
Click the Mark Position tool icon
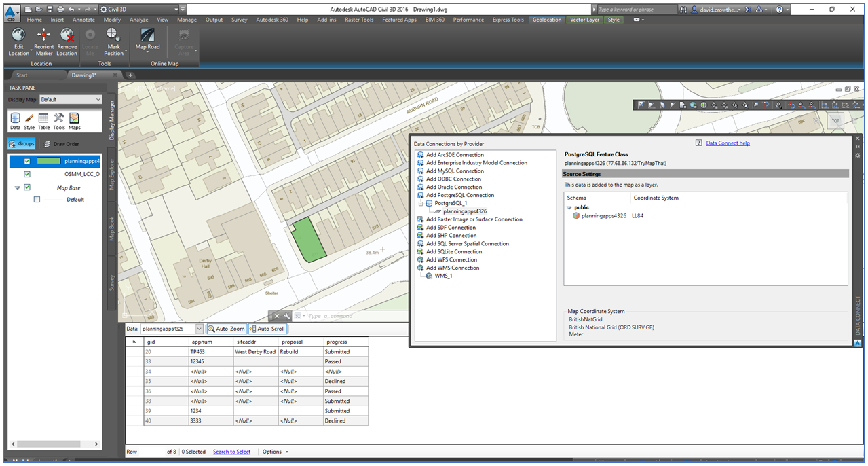pyautogui.click(x=113, y=36)
